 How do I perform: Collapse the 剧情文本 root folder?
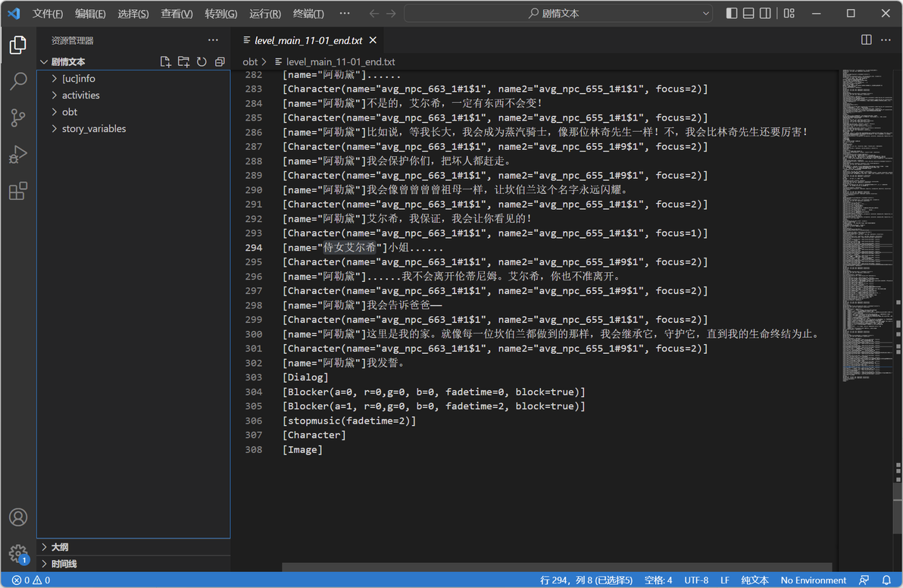pyautogui.click(x=44, y=61)
